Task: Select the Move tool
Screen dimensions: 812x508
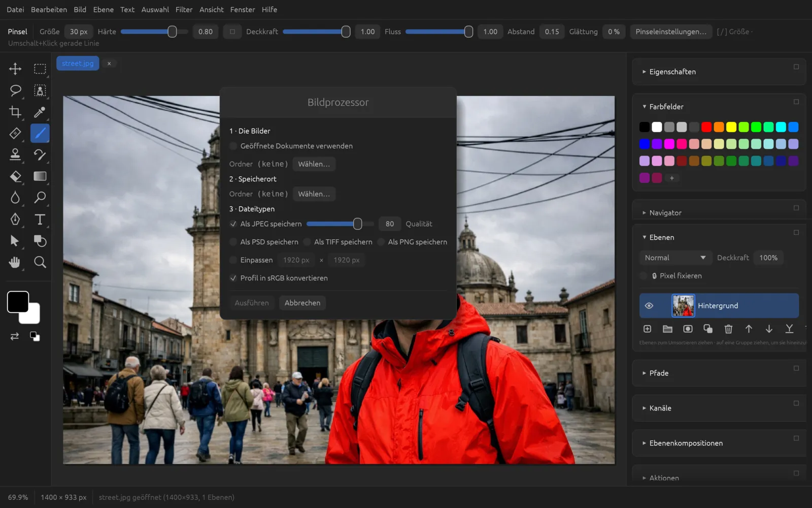Action: [15, 69]
